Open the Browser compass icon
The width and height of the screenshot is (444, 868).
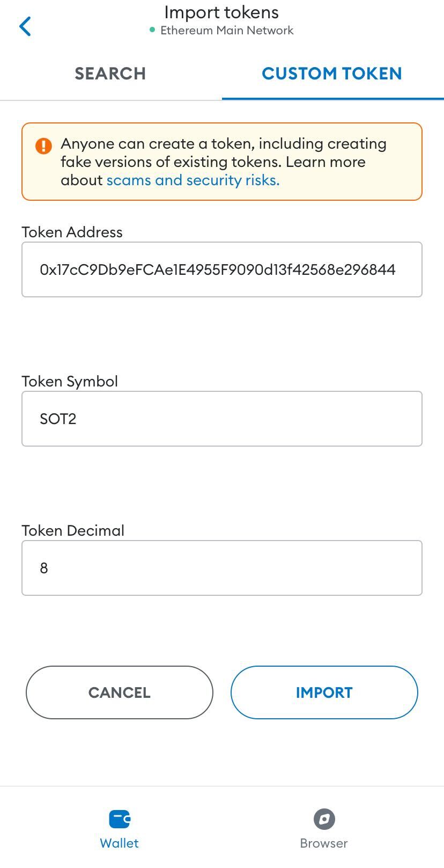[324, 819]
